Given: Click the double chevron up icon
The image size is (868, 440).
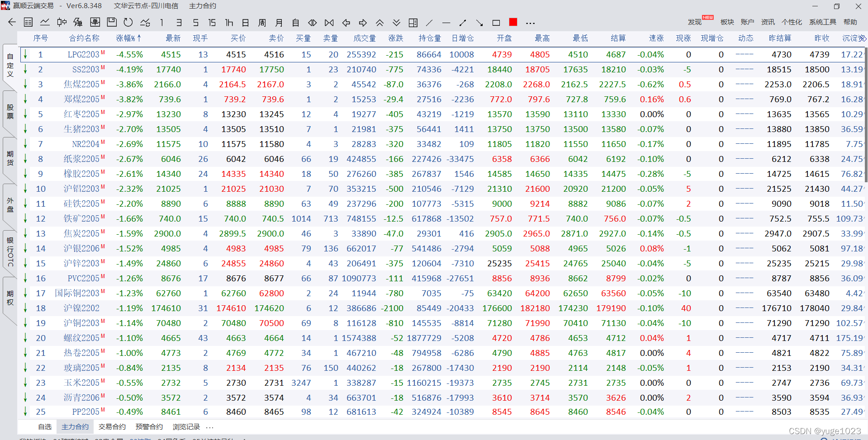Looking at the screenshot, I should click(x=379, y=22).
